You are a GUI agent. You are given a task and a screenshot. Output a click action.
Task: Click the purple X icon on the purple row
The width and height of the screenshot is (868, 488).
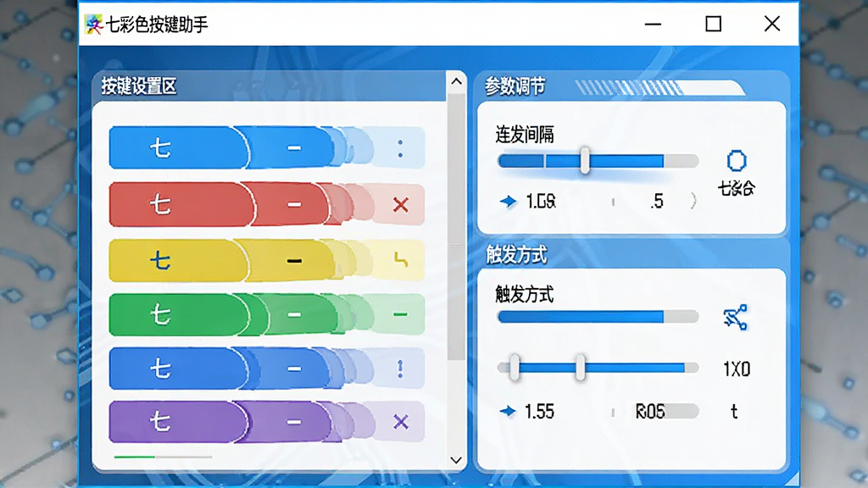401,422
